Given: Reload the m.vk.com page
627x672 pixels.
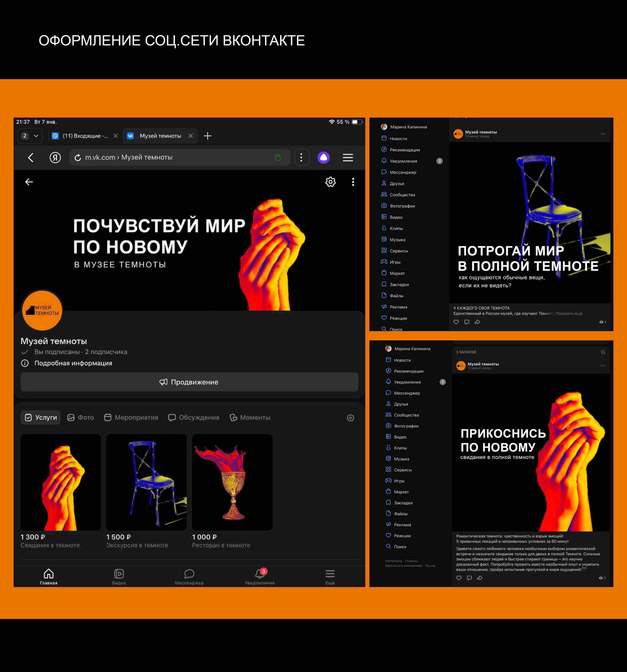Looking at the screenshot, I should click(78, 157).
